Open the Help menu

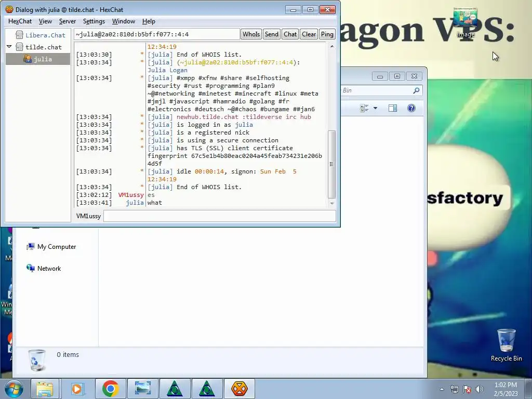tap(149, 21)
